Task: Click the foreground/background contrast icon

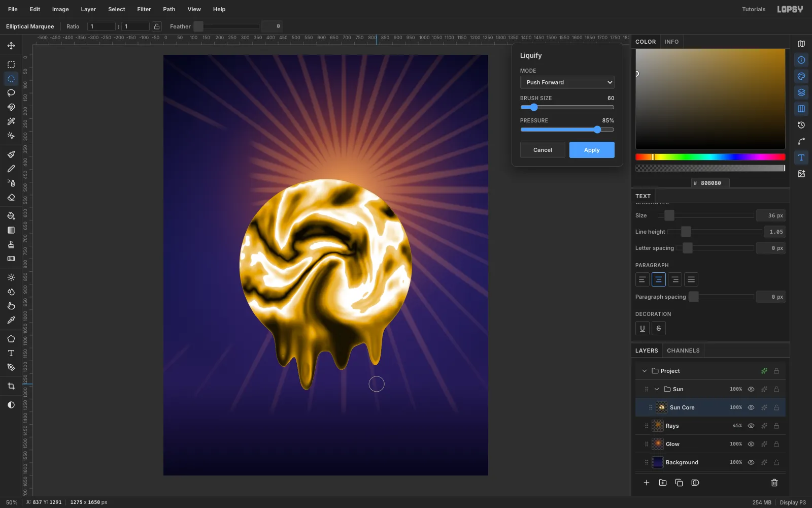Action: pyautogui.click(x=11, y=405)
